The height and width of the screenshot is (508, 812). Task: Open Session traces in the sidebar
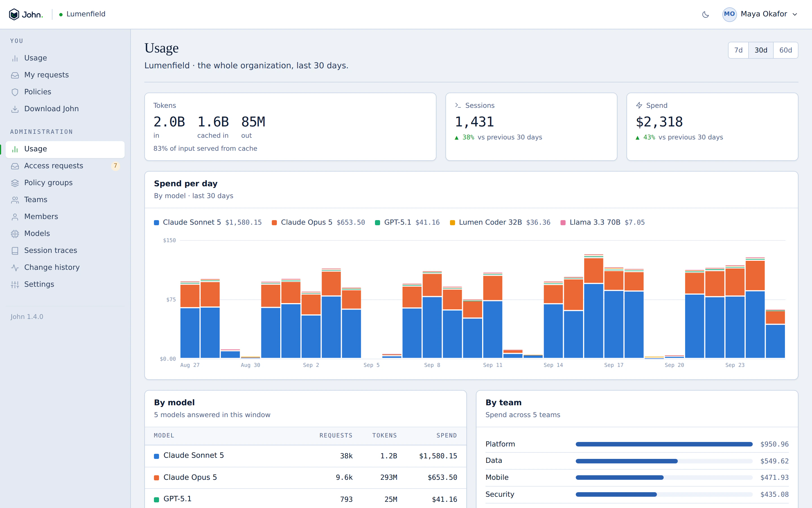[65, 251]
